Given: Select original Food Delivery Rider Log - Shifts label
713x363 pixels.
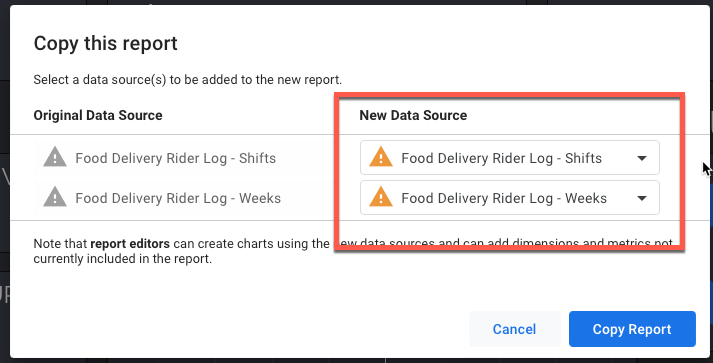Looking at the screenshot, I should [x=176, y=158].
